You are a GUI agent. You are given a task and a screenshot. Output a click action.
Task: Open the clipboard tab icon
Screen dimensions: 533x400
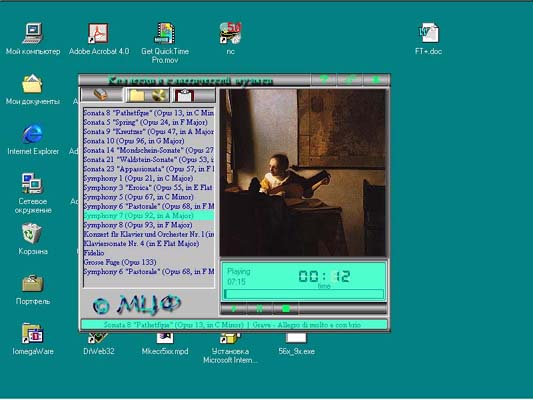point(193,95)
